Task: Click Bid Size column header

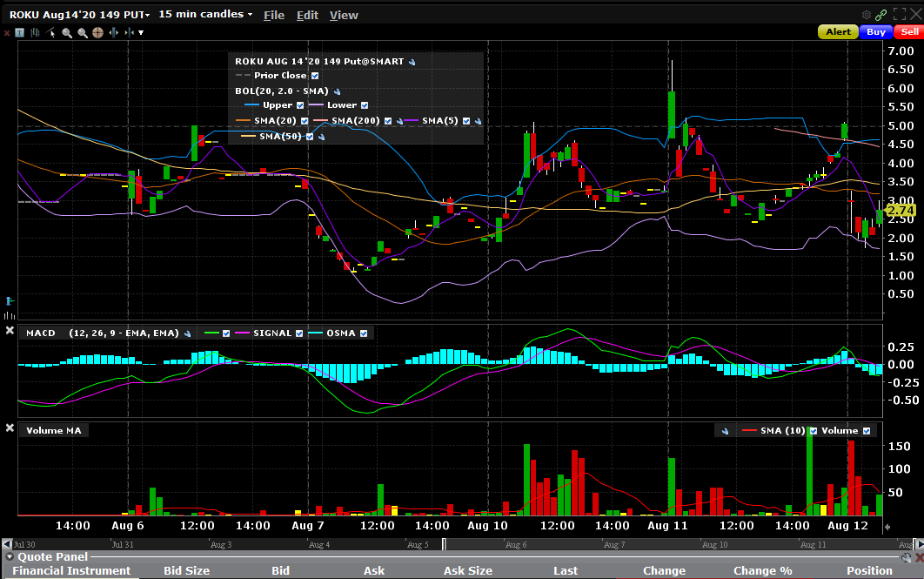Action: (186, 571)
